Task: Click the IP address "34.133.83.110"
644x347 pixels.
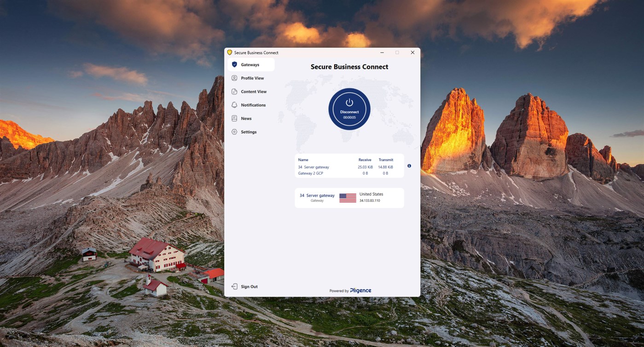Action: point(370,201)
